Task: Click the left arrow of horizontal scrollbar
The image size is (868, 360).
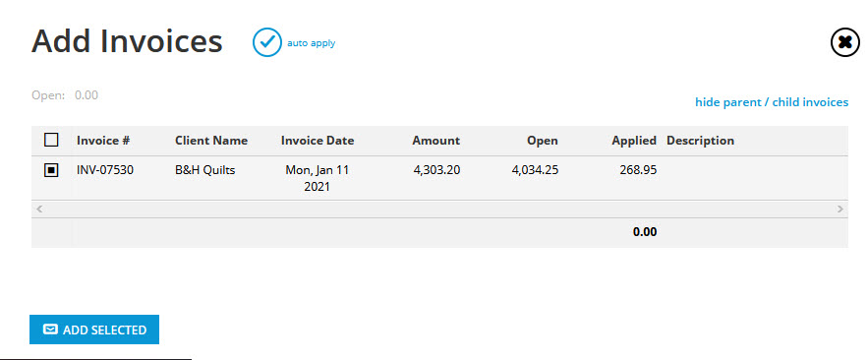Action: (38, 209)
